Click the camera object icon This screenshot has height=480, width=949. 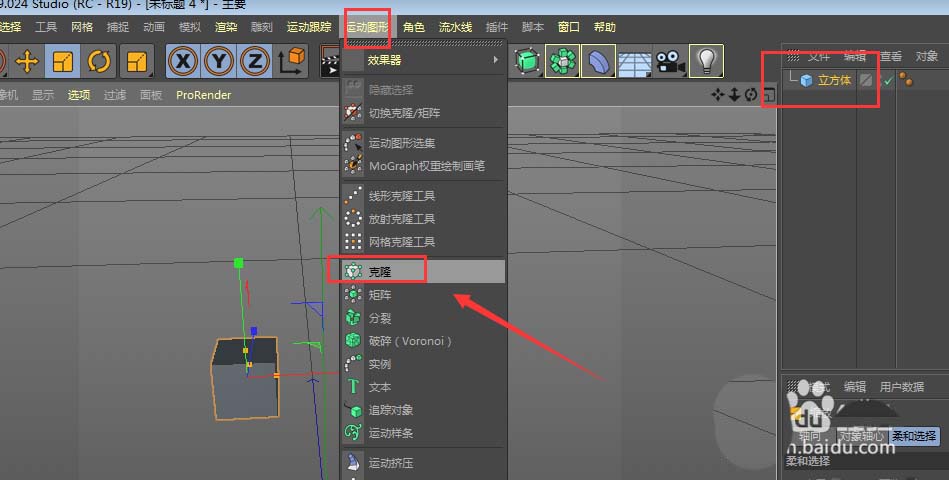[x=670, y=61]
